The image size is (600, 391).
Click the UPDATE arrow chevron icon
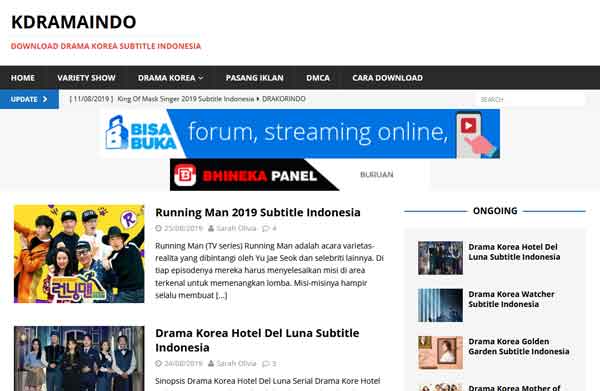45,99
